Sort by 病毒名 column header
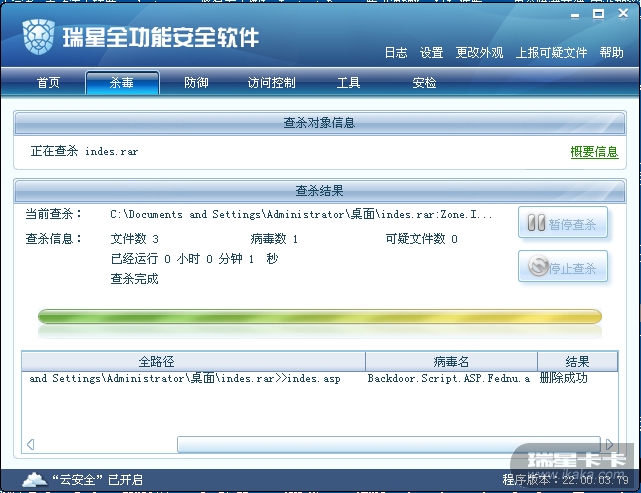Screen dimensions: 641x493 [x=451, y=361]
